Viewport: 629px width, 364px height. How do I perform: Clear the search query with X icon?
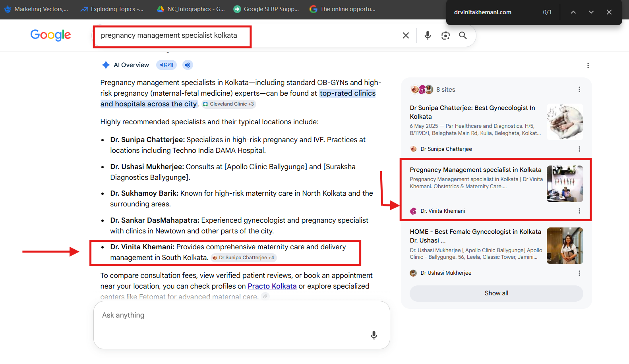click(406, 35)
